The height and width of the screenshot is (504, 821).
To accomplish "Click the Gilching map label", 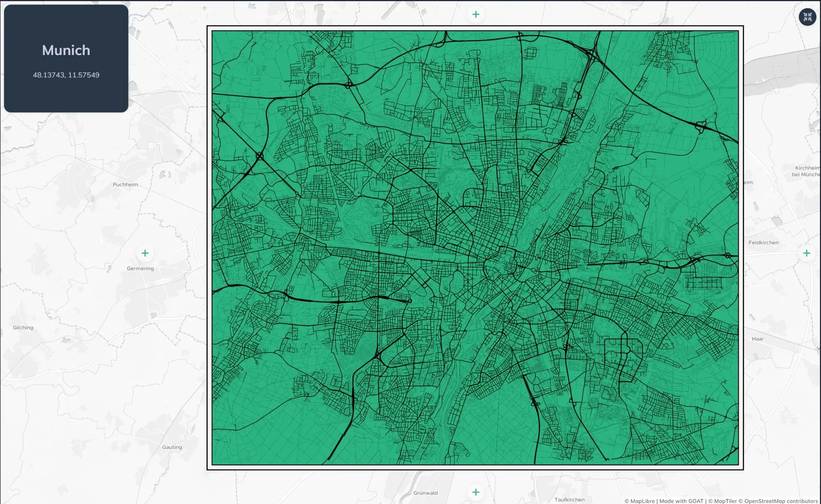I will (x=23, y=328).
